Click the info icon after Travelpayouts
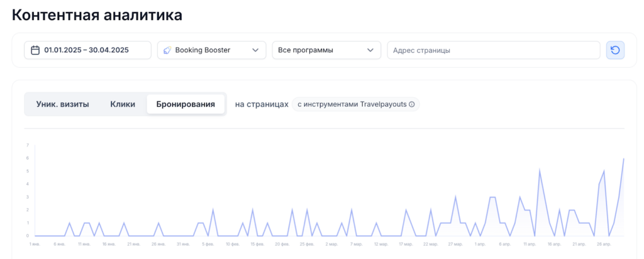Image resolution: width=644 pixels, height=259 pixels. point(412,104)
